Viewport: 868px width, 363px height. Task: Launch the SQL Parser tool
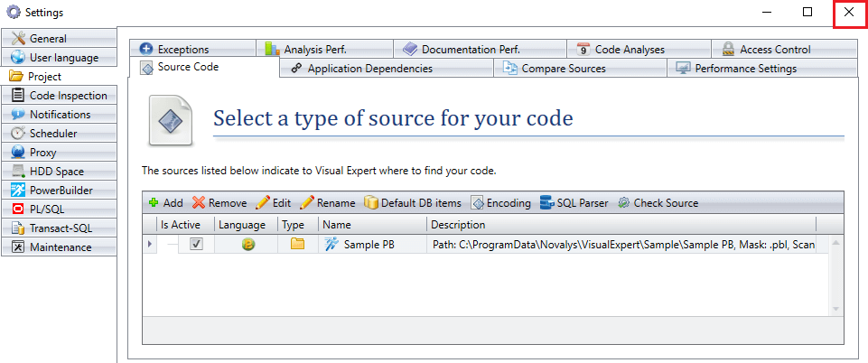574,203
